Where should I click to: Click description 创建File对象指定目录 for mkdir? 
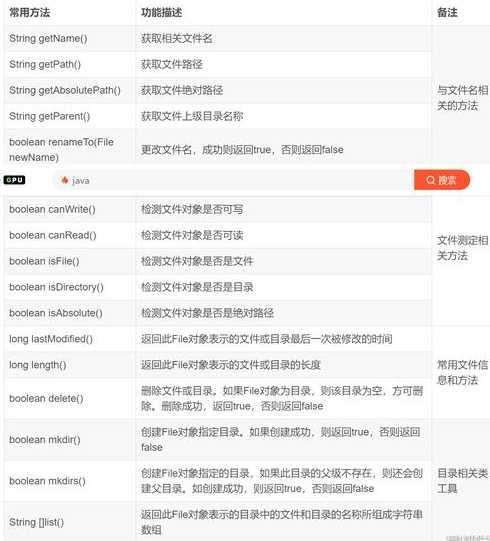[281, 440]
